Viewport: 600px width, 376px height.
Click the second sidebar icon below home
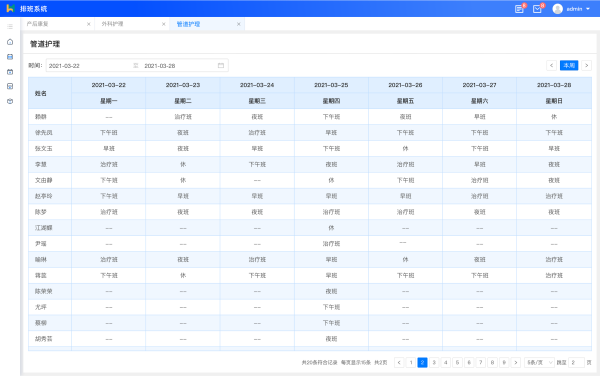click(x=10, y=57)
